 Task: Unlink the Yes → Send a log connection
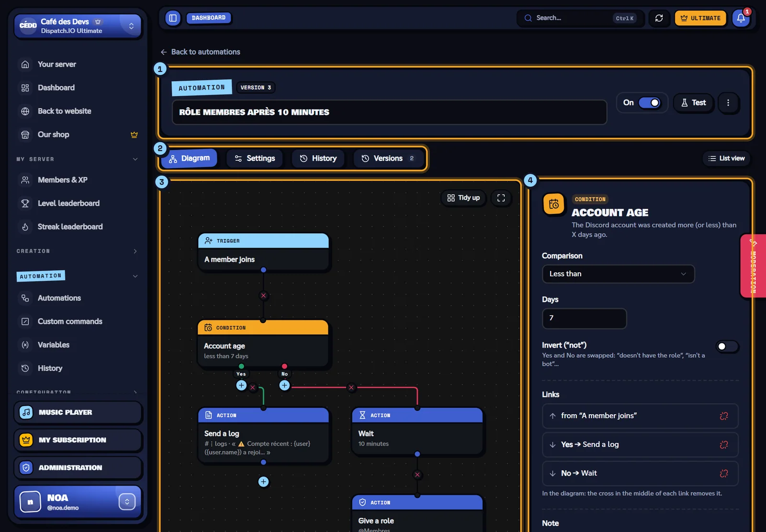pyautogui.click(x=724, y=445)
